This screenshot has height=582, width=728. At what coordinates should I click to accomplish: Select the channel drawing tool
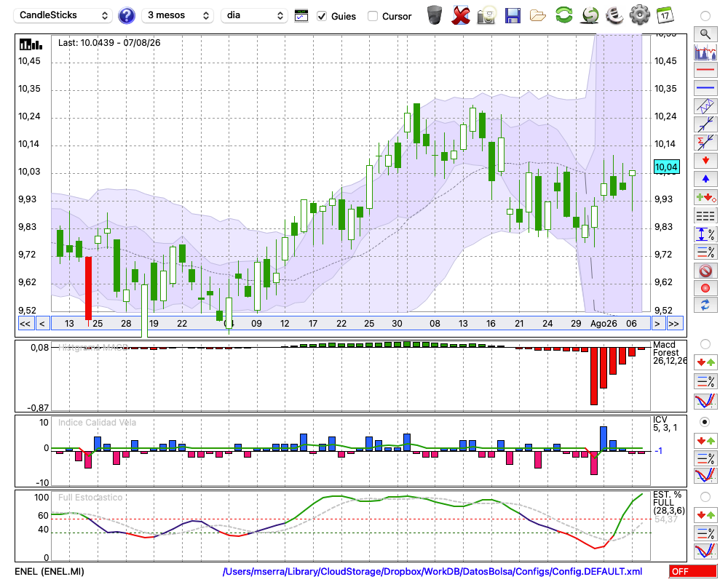705,106
